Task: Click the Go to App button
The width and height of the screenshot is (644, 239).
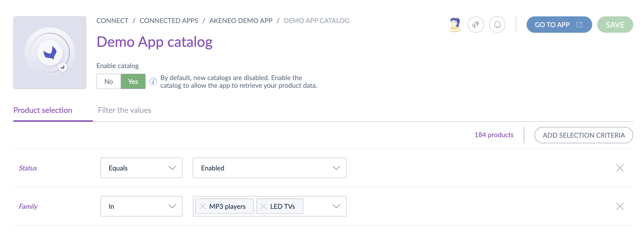Action: point(559,25)
